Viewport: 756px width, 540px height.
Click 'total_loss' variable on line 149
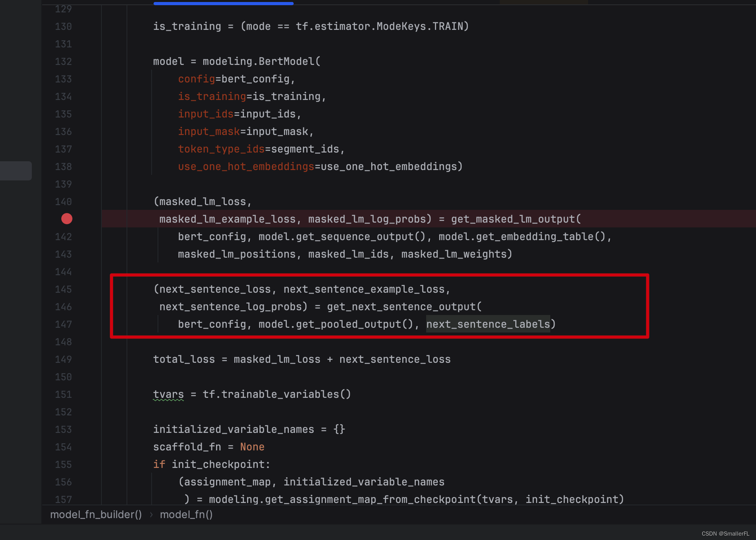184,359
